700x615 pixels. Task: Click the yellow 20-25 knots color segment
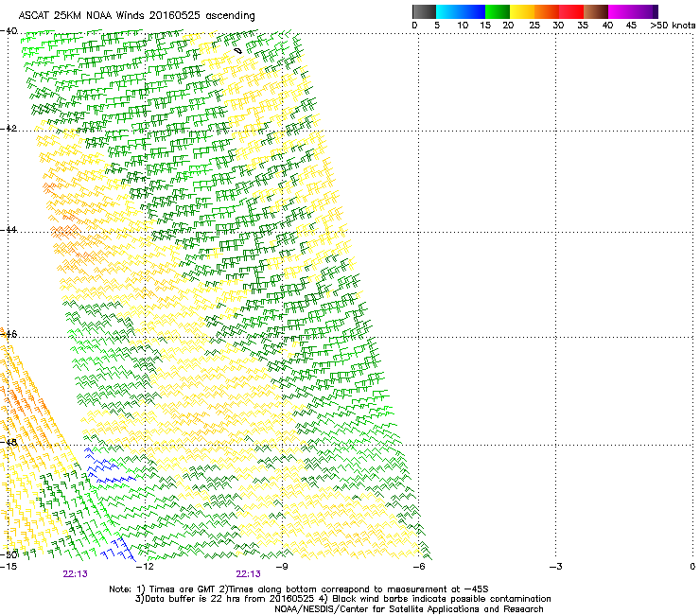(x=522, y=11)
